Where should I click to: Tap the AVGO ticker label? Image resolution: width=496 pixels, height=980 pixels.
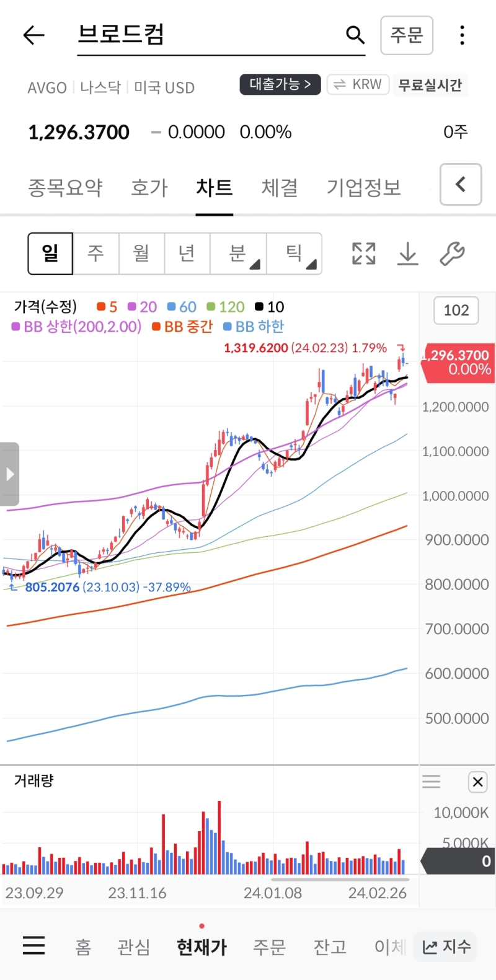47,88
